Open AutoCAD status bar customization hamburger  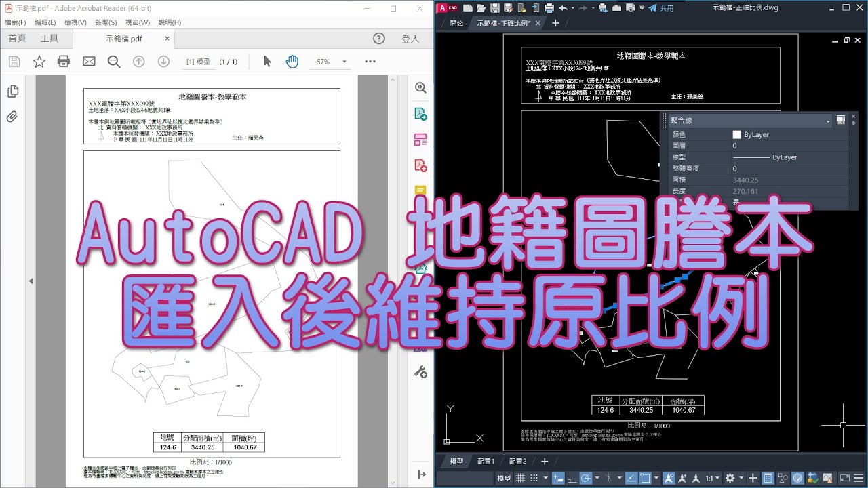point(859,478)
